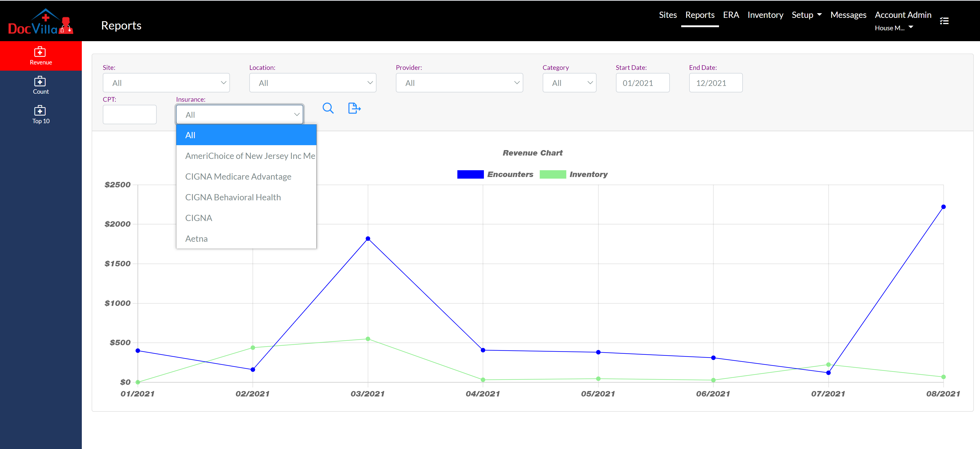Click the 03/2021 Encounters data point

(x=367, y=239)
